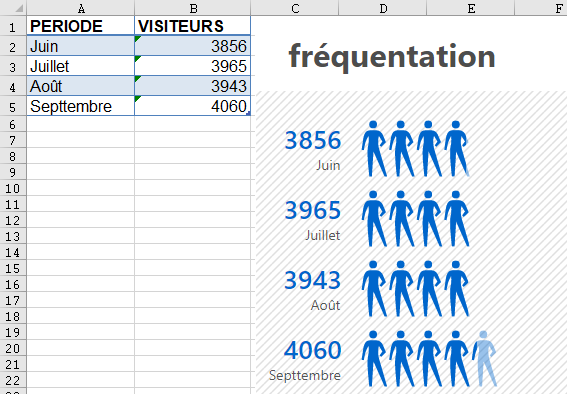Click first person icon in Septtembre row
Screen dimensions: 567x394
[x=374, y=359]
